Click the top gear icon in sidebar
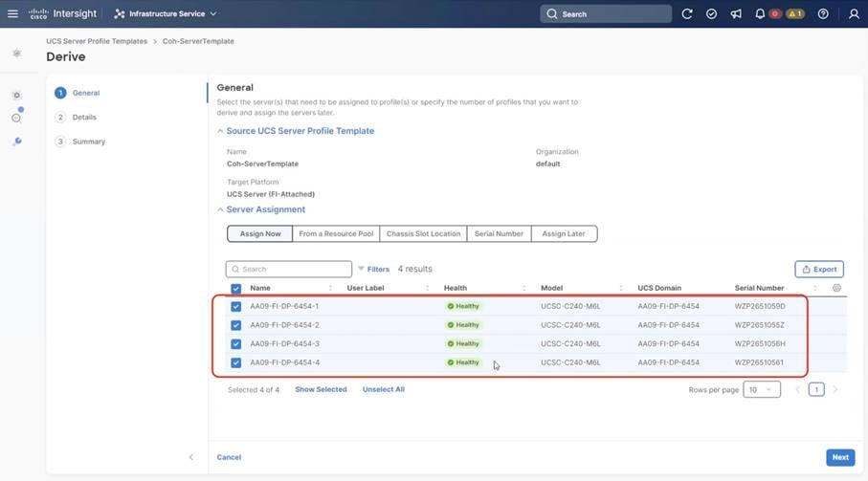This screenshot has height=481, width=868. [x=17, y=54]
